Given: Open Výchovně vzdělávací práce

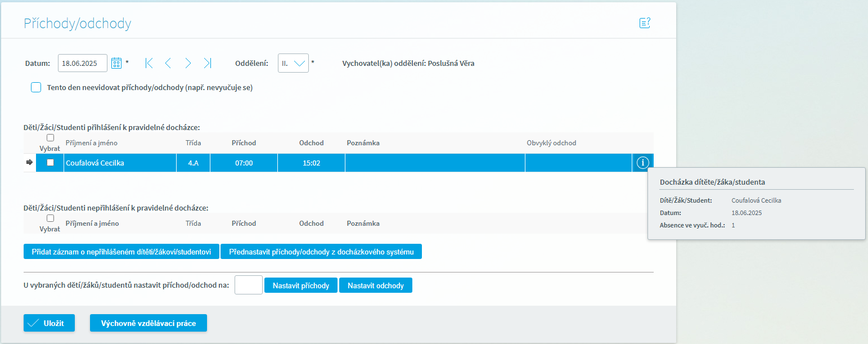Looking at the screenshot, I should tap(149, 323).
